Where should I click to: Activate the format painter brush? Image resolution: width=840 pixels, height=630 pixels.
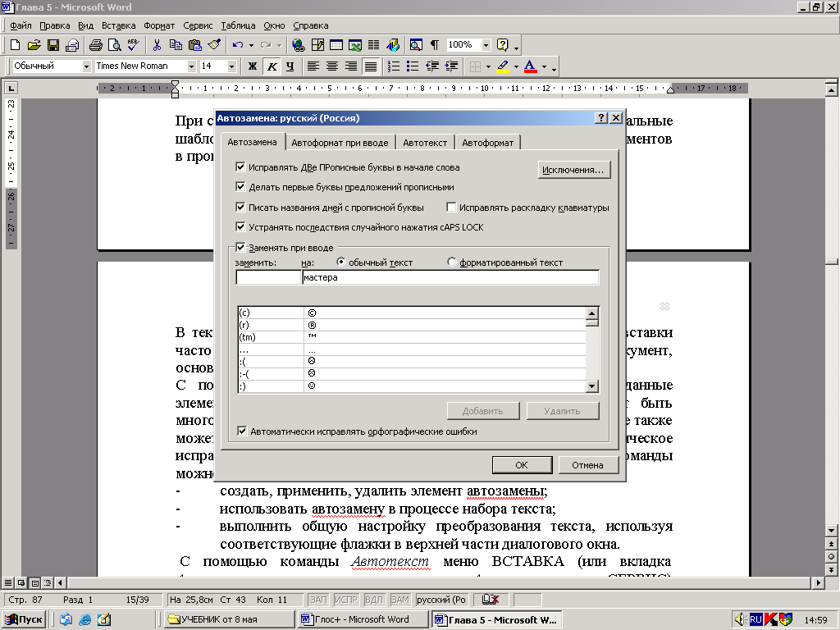214,45
